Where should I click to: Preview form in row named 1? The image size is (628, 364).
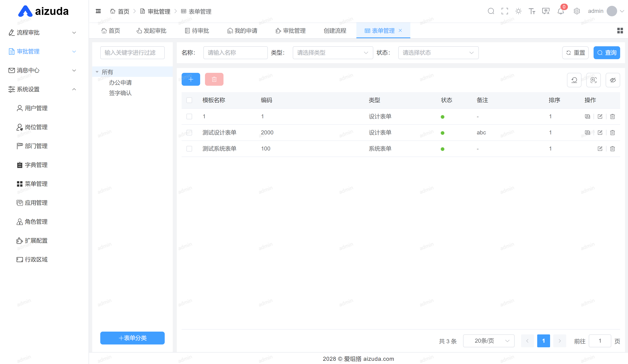click(587, 116)
